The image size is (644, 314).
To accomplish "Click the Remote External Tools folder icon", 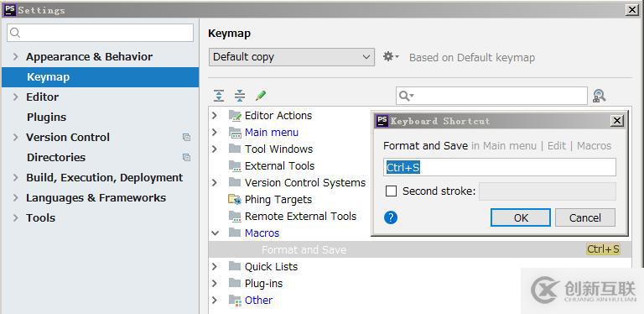I will pyautogui.click(x=235, y=217).
